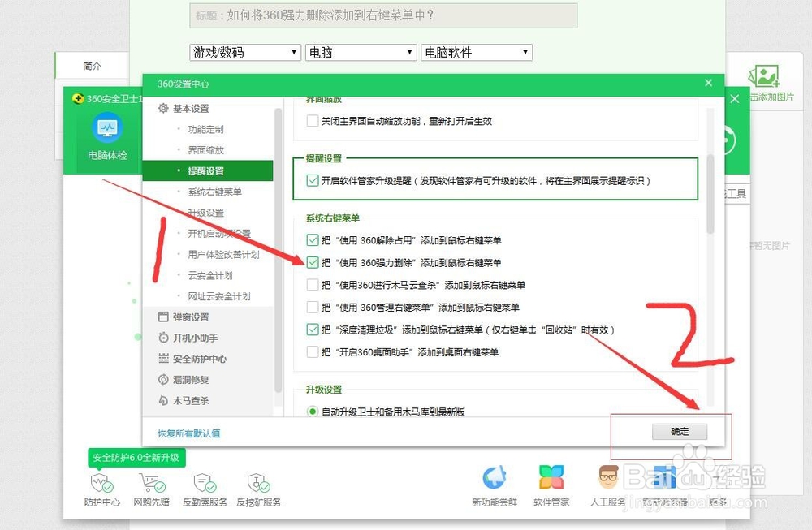Switch to the 简介 tab
The height and width of the screenshot is (530, 812).
[92, 66]
